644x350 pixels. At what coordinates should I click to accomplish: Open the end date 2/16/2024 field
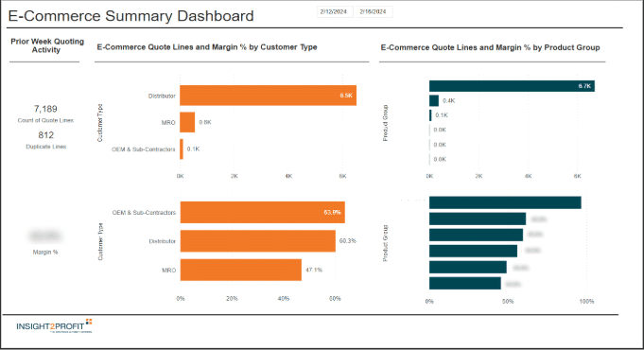[x=373, y=12]
